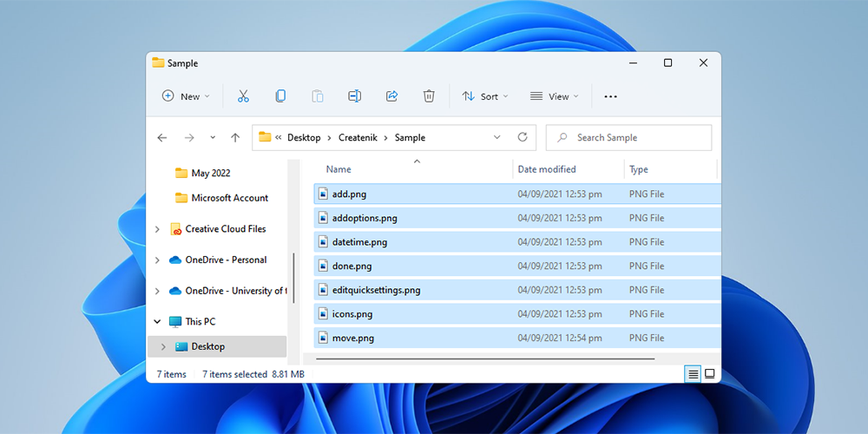Expand the Desktop tree node

click(163, 347)
